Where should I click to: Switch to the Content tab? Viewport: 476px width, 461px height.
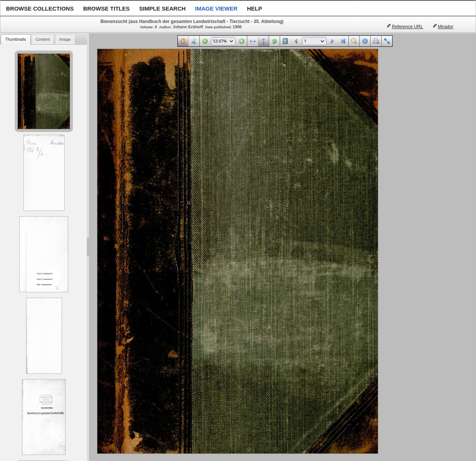[43, 39]
